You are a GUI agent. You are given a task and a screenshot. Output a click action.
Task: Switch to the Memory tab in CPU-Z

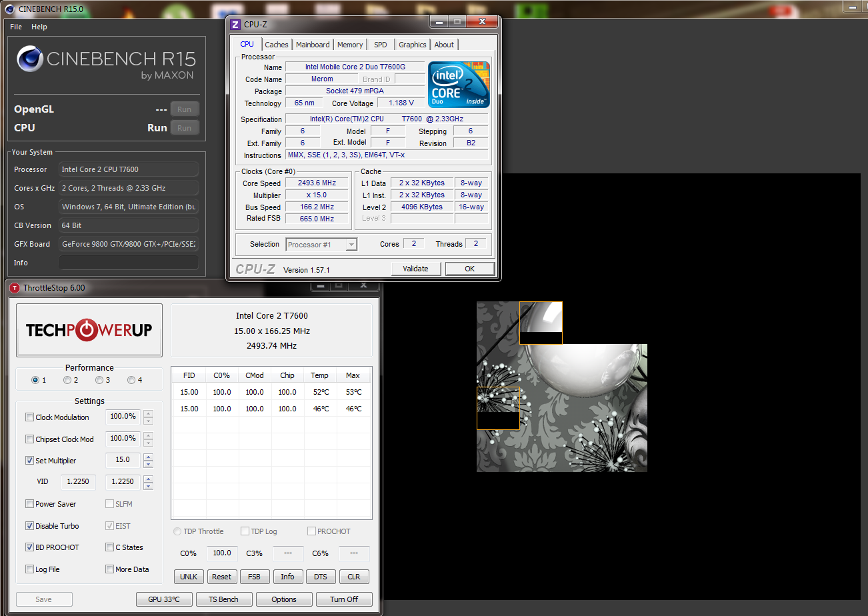click(350, 45)
